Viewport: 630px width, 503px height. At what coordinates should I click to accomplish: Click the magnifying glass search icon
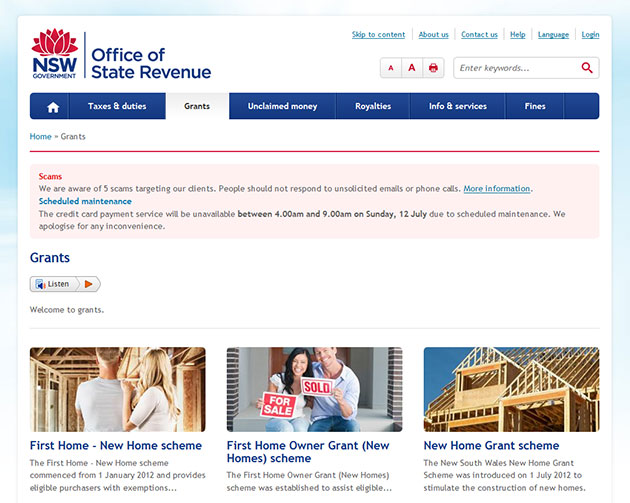[x=587, y=68]
